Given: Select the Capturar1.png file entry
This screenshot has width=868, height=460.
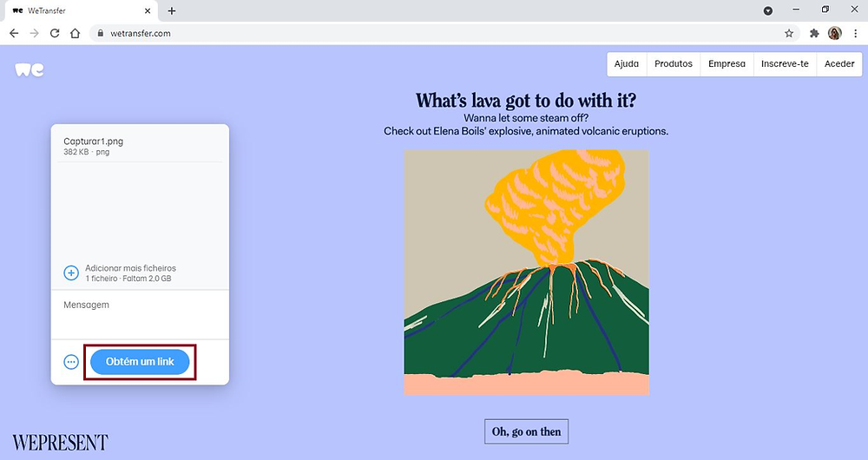Looking at the screenshot, I should pos(140,146).
